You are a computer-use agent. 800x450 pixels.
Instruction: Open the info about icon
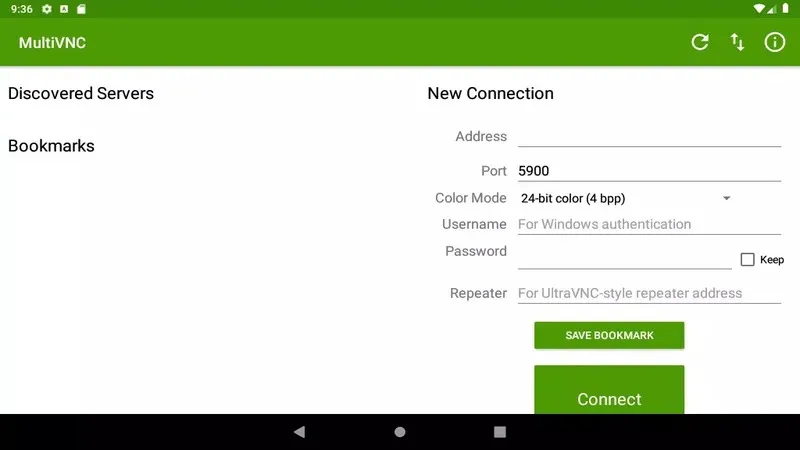pos(774,42)
